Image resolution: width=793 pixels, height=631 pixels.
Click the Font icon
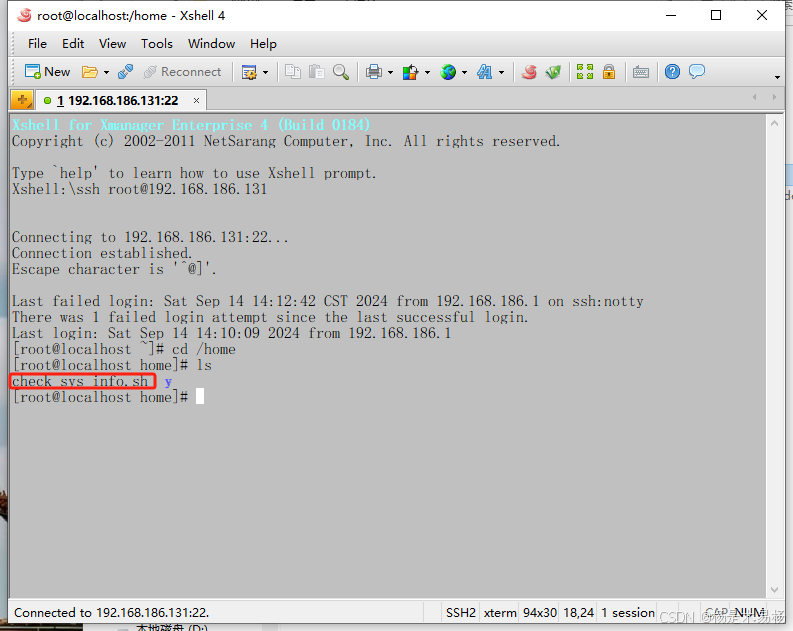pos(484,72)
